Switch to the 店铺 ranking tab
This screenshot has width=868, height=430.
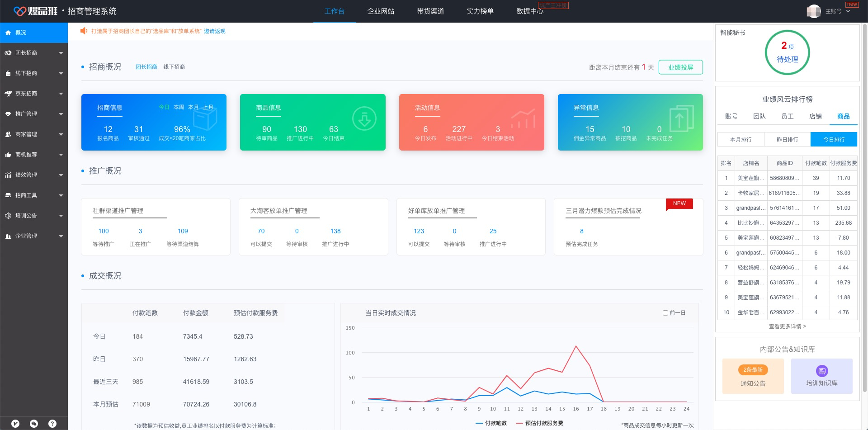815,116
